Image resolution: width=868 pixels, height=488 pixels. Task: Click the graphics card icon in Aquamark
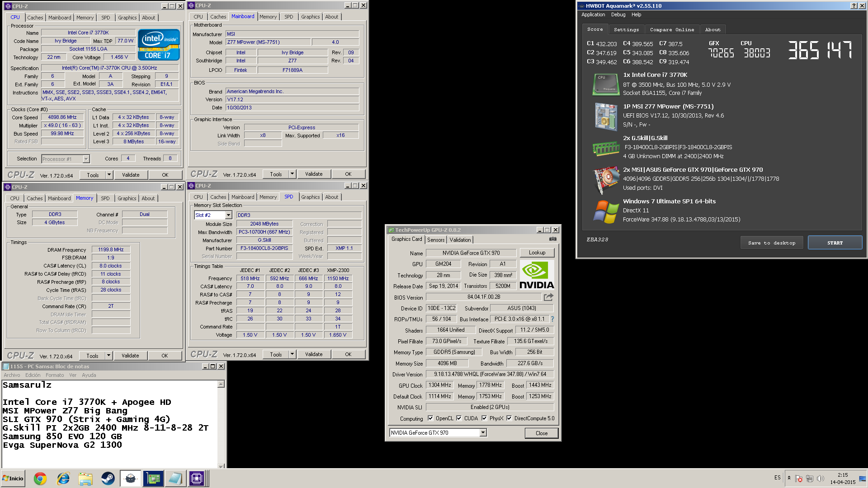606,180
